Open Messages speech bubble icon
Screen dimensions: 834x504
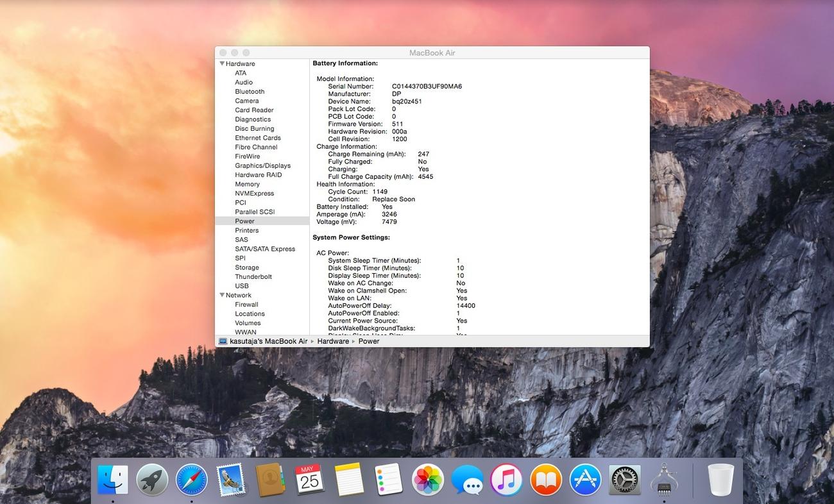tap(467, 480)
